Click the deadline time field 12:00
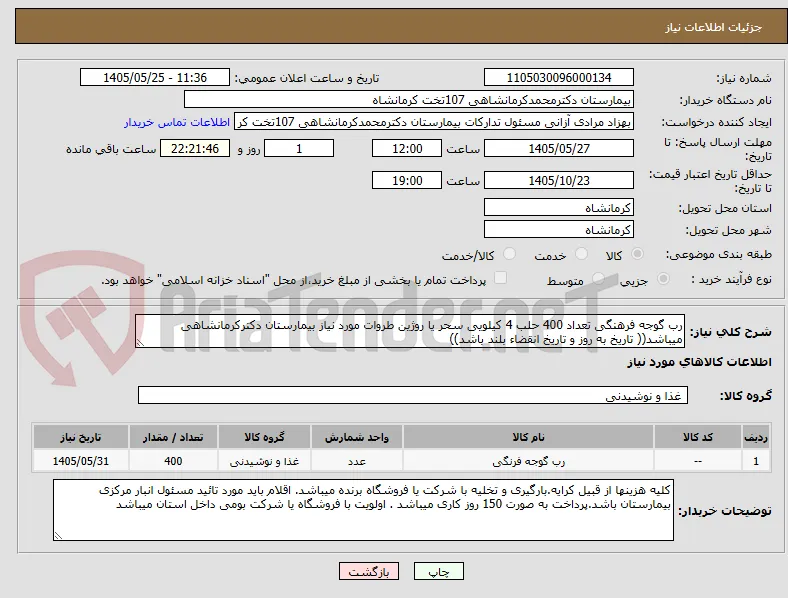Viewport: 788px width, 598px height. tap(407, 149)
